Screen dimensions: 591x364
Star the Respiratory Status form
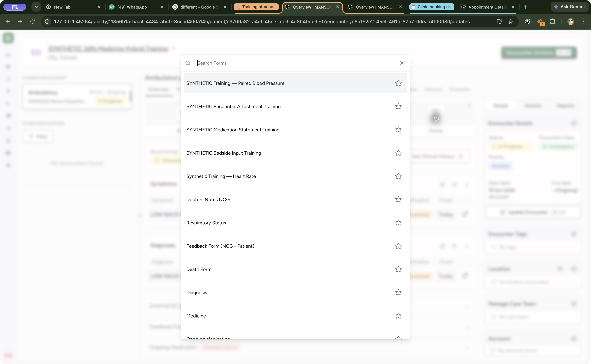(x=398, y=223)
